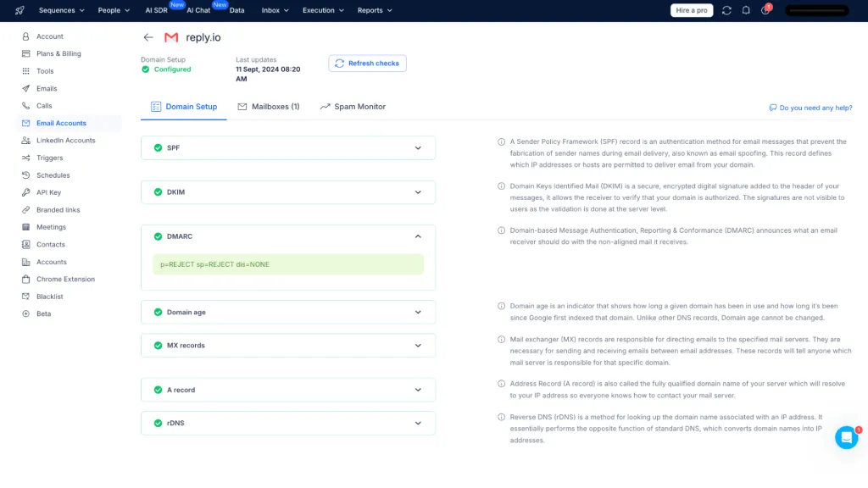Open the Reports dropdown menu

tap(375, 10)
